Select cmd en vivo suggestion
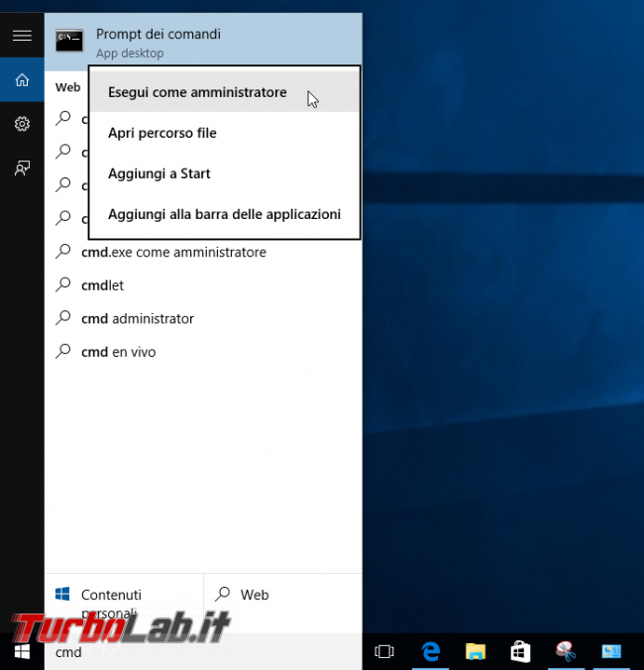This screenshot has height=670, width=644. coord(203,352)
